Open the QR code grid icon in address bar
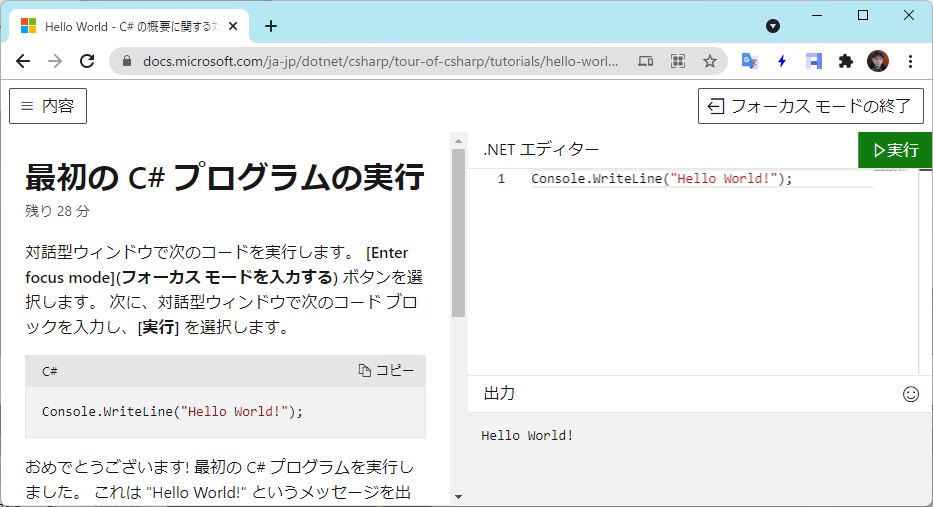Screen dimensions: 933x507 point(678,61)
